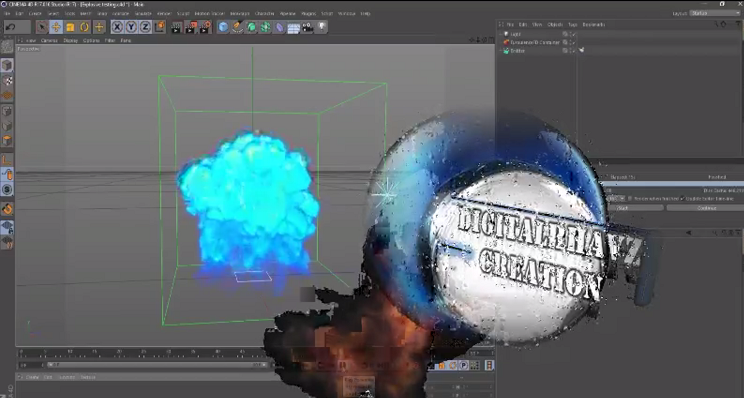Image resolution: width=744 pixels, height=398 pixels.
Task: Activate the Move tool
Action: (56, 27)
